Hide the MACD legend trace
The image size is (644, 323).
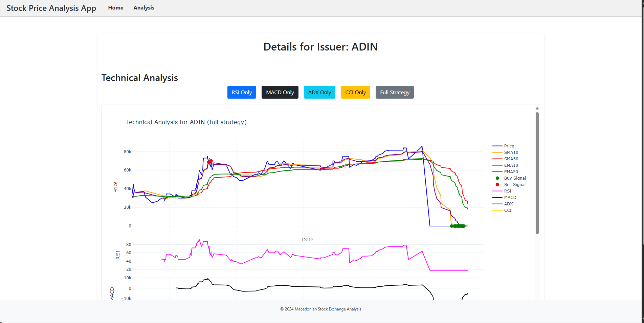(x=505, y=198)
